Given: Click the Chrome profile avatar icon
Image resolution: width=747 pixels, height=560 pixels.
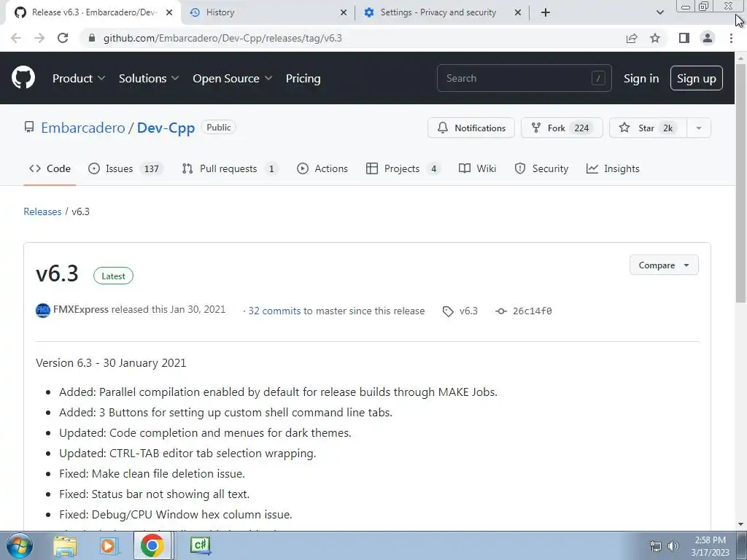Looking at the screenshot, I should tap(708, 38).
